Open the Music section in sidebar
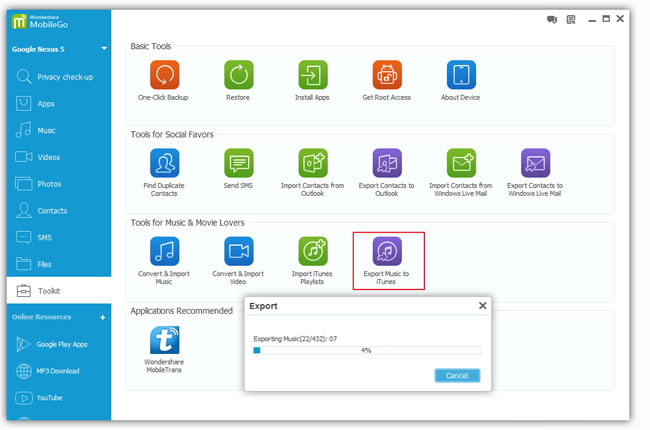650x430 pixels. [59, 130]
